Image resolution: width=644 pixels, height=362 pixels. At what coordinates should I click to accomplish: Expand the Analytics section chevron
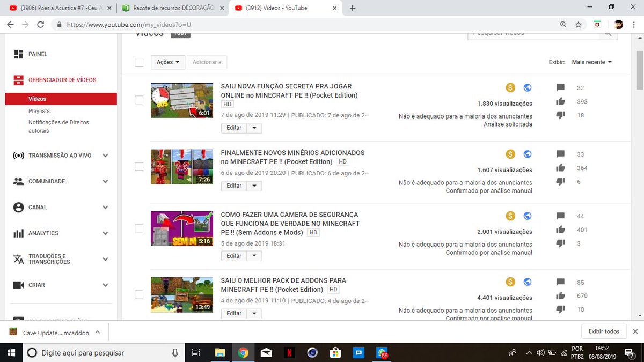click(x=105, y=233)
